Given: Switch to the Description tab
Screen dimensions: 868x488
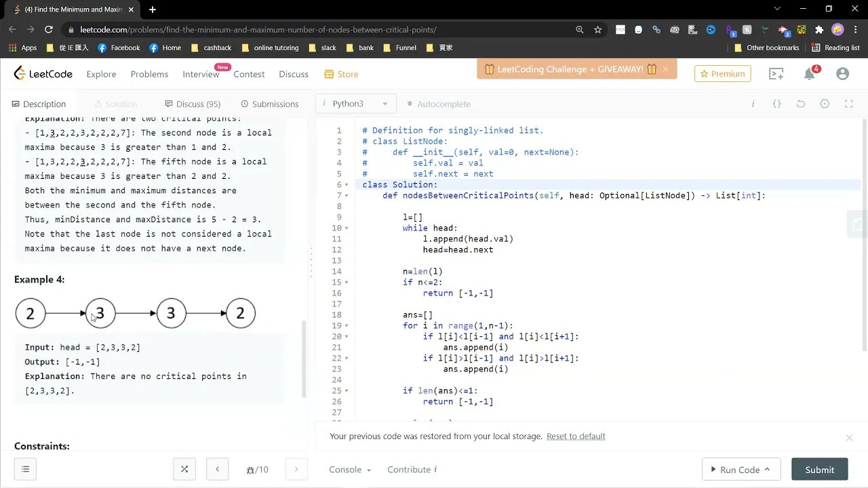Looking at the screenshot, I should coord(39,104).
